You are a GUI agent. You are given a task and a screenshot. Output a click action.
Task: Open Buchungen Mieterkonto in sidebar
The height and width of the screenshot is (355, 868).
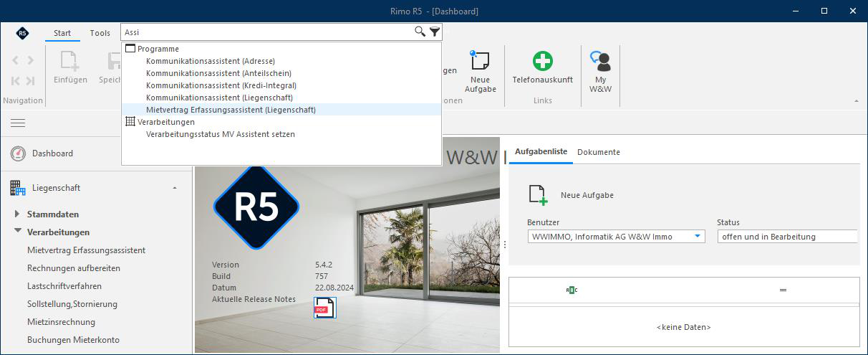coord(74,340)
